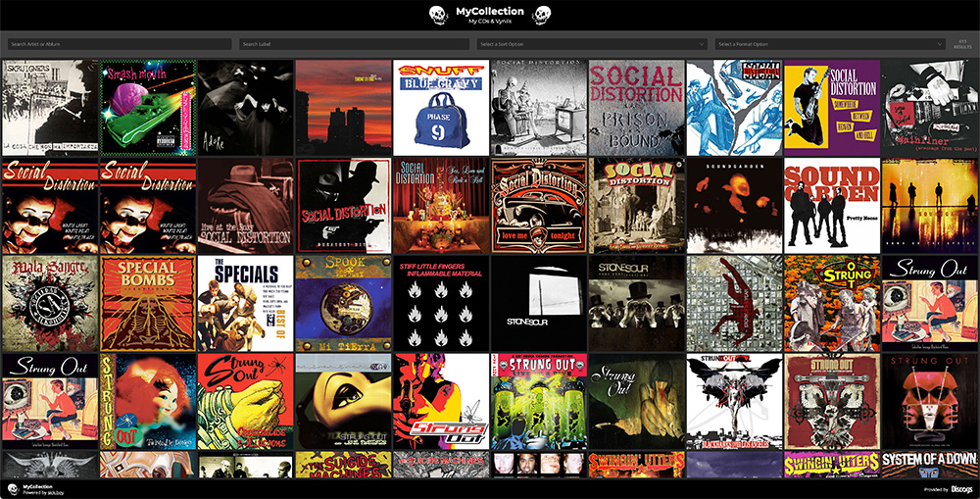The height and width of the screenshot is (499, 980).
Task: Click the results count text
Action: [962, 44]
